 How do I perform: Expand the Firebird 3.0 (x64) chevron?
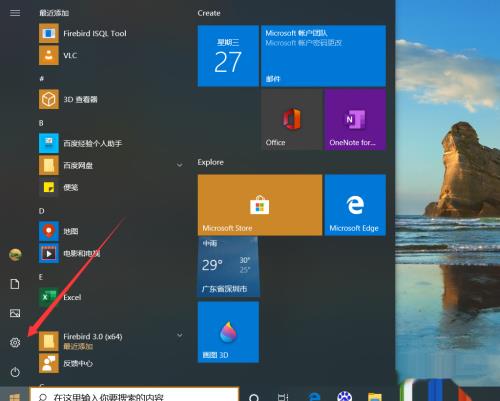pyautogui.click(x=179, y=335)
